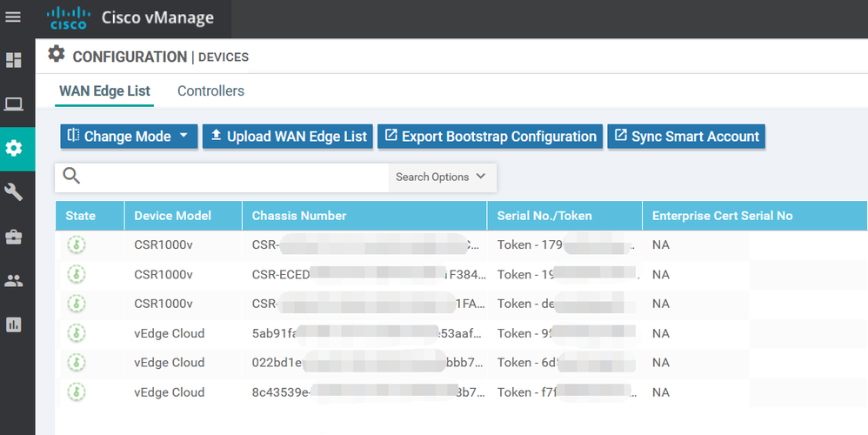868x435 pixels.
Task: Click vEdge Cloud in the 8c43539e row
Action: click(170, 392)
